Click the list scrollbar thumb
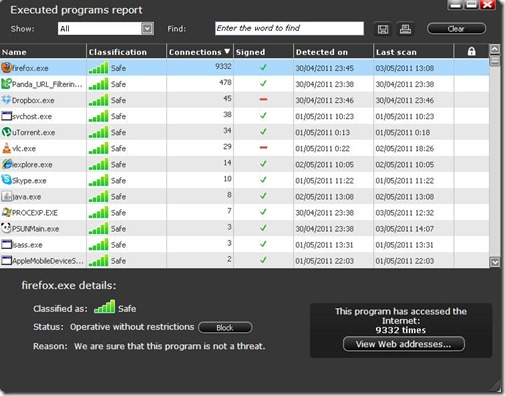Image resolution: width=505 pixels, height=396 pixels. point(495,61)
